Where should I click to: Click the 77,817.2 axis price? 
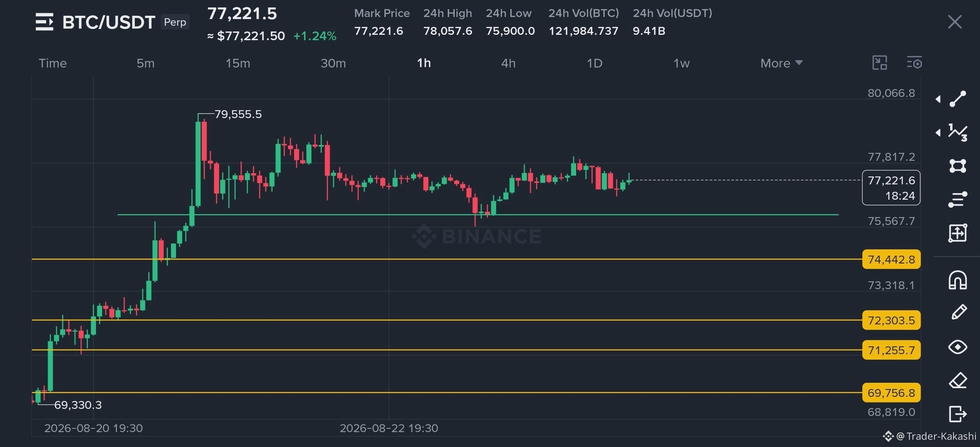[x=891, y=157]
